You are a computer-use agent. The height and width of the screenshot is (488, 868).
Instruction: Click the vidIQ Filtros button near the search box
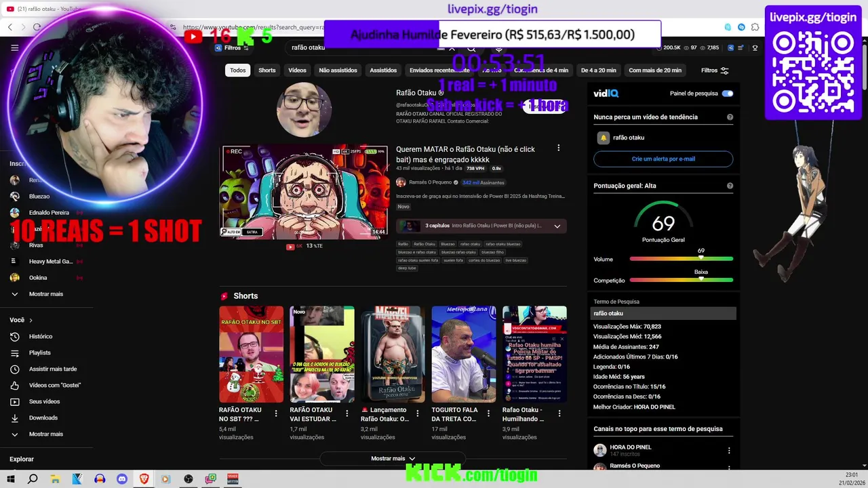[x=233, y=48]
